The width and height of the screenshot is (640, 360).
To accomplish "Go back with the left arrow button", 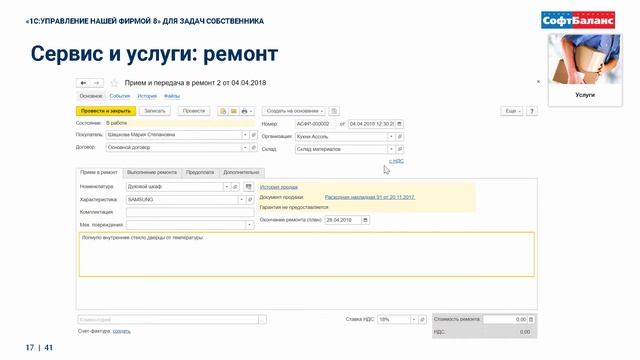I will (83, 83).
